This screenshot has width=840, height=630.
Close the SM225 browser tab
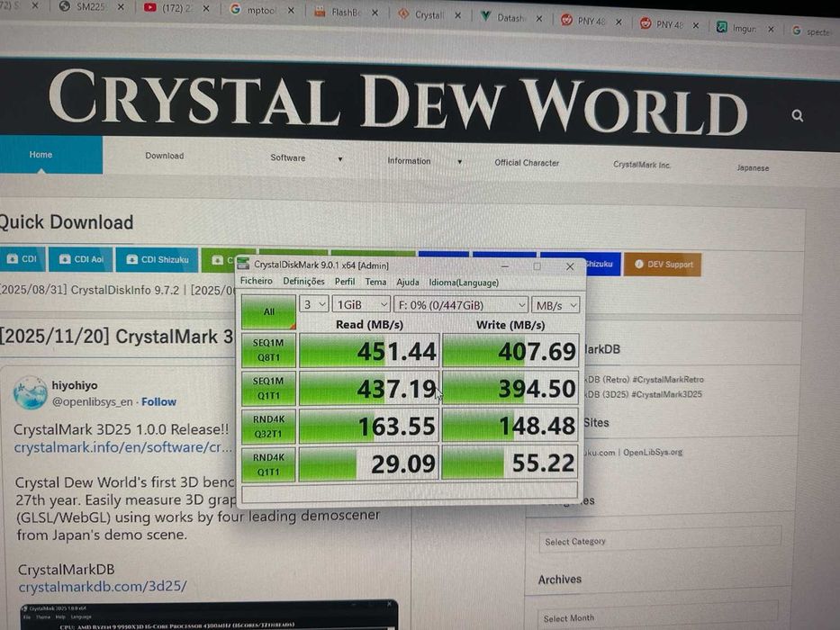pyautogui.click(x=121, y=7)
